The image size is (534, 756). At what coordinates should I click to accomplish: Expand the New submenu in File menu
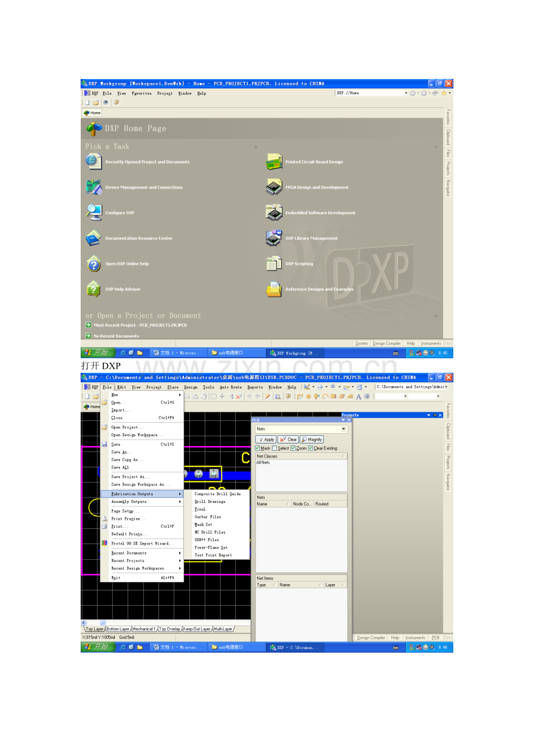[142, 395]
